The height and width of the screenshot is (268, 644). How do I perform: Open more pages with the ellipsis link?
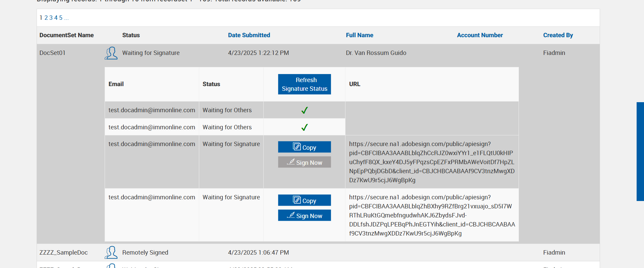[x=66, y=18]
